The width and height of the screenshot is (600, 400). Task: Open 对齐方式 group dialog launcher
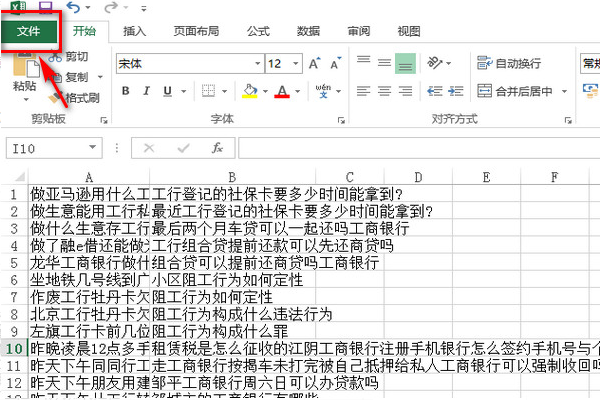coord(568,120)
